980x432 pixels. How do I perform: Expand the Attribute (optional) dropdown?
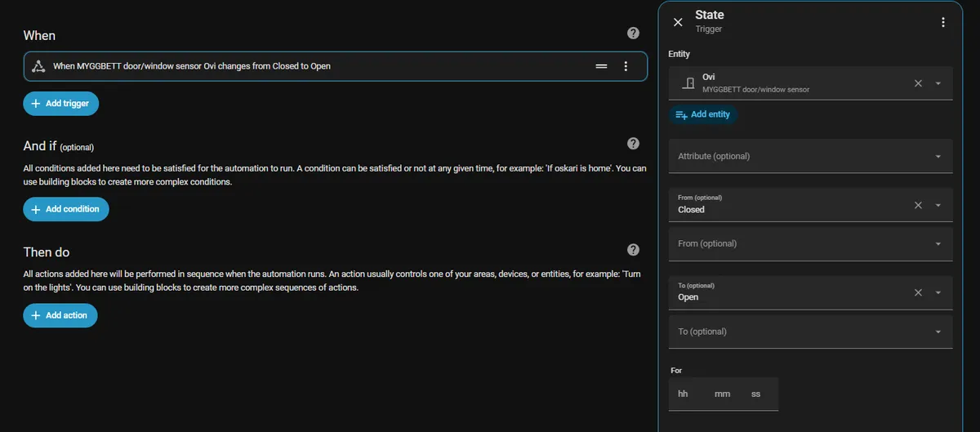pyautogui.click(x=938, y=157)
